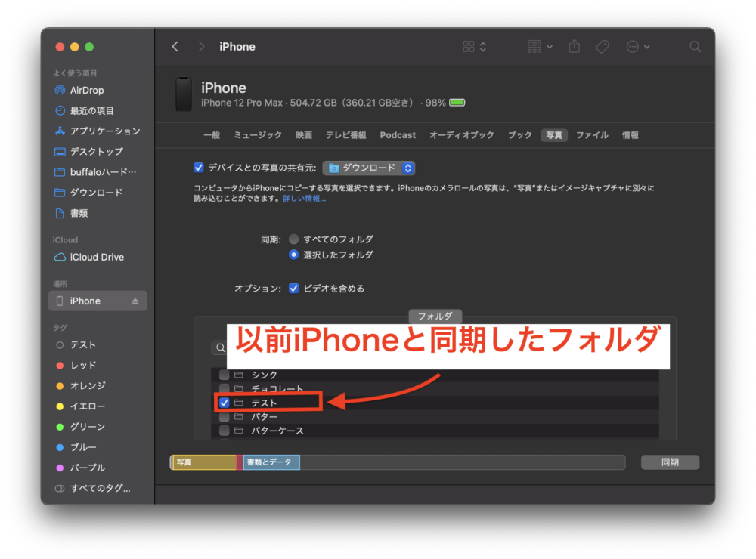Toggle the ビデオを含める checkbox
Image resolution: width=756 pixels, height=559 pixels.
(293, 288)
